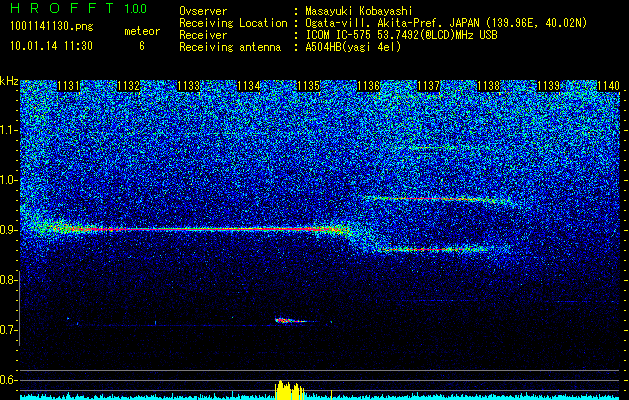Click the 'Ovserver' field label
Viewport: 629px width, 400px height.
(203, 11)
